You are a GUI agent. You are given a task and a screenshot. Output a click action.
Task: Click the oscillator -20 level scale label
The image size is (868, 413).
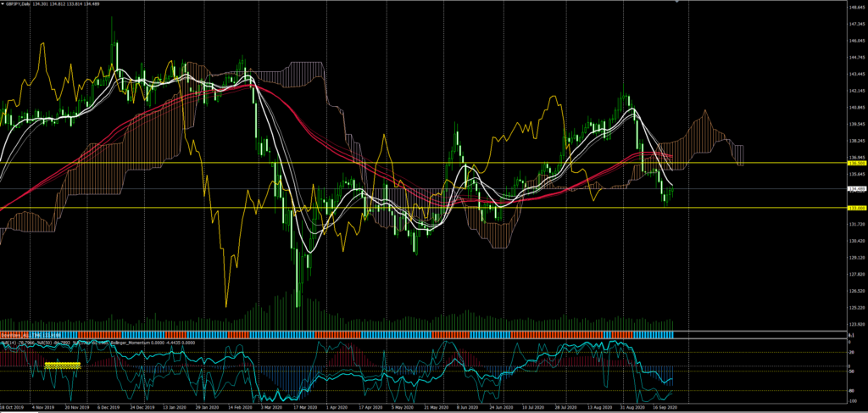coord(853,353)
